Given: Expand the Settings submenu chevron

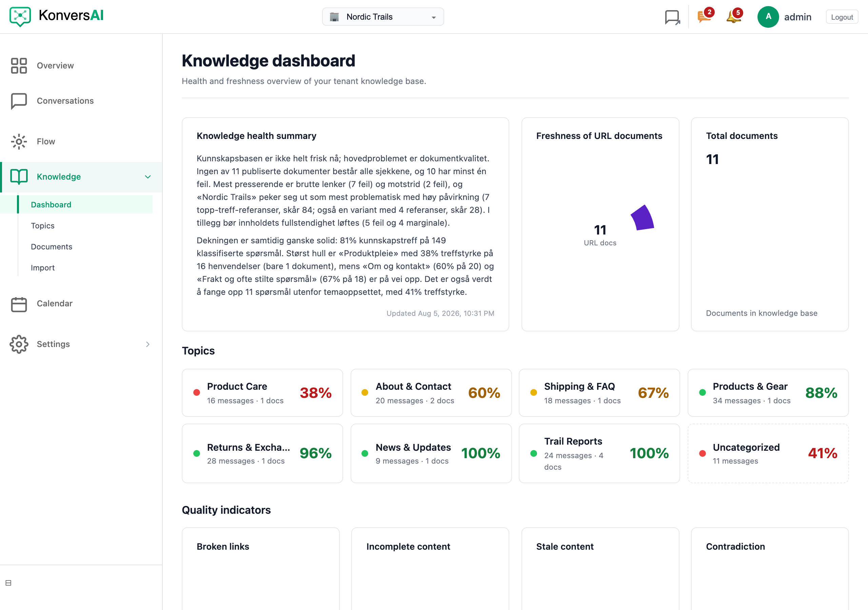Looking at the screenshot, I should pos(148,344).
